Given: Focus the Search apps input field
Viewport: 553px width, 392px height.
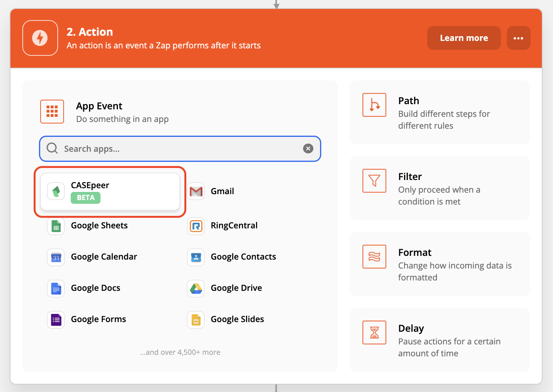Looking at the screenshot, I should pyautogui.click(x=180, y=149).
